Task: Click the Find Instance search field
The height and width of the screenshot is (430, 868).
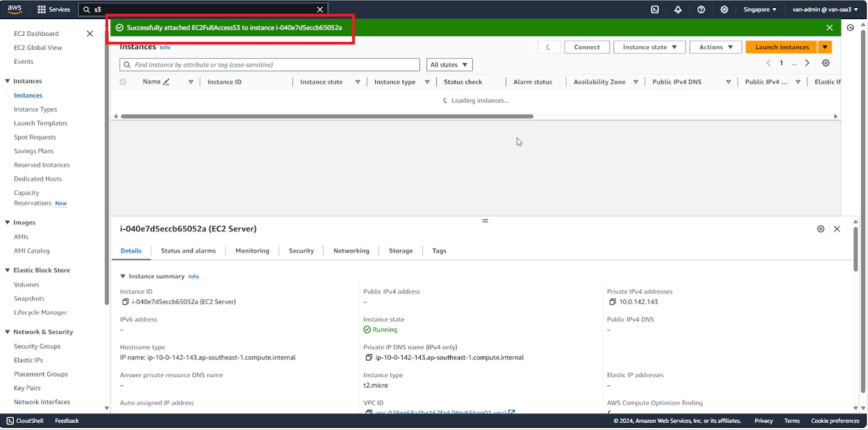Action: pos(270,65)
